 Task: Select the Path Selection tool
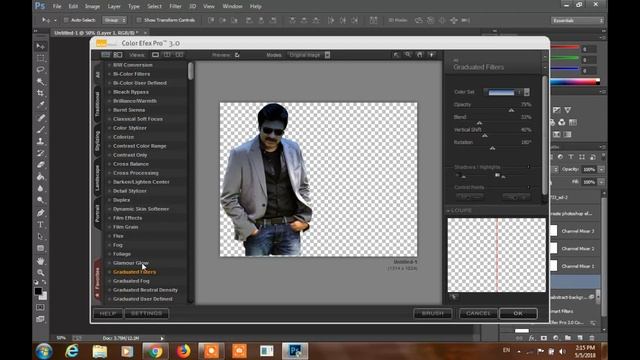[x=40, y=236]
